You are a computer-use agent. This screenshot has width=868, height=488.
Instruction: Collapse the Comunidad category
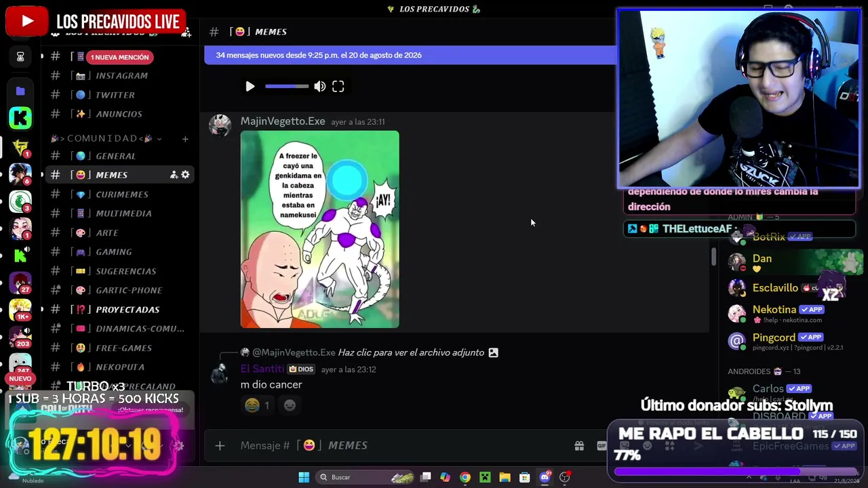106,138
